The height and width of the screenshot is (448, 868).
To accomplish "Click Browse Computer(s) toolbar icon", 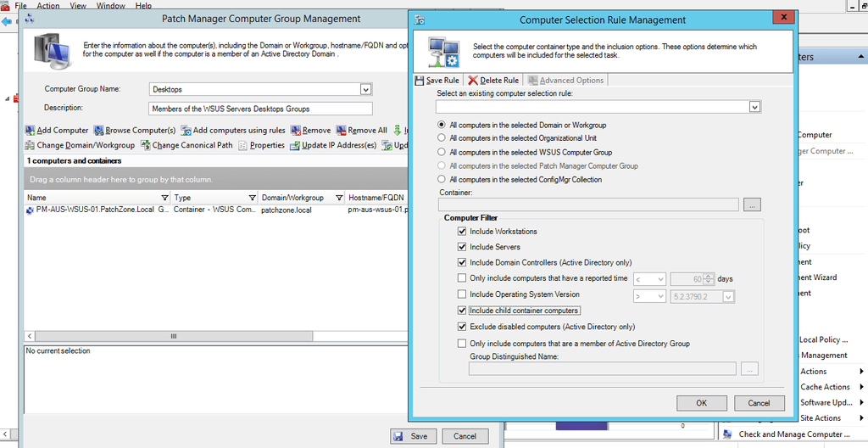I will tap(98, 131).
